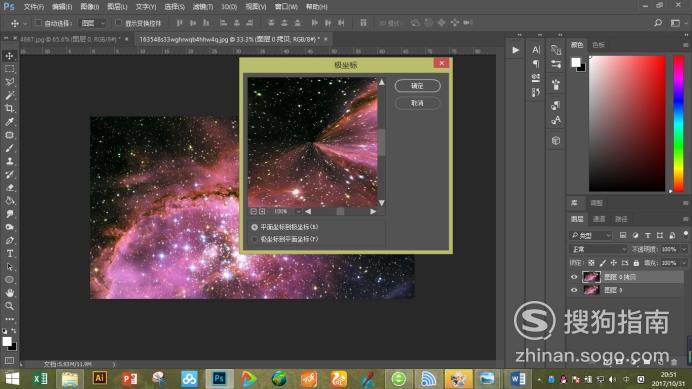Open the blend mode dropdown
The height and width of the screenshot is (389, 692).
598,249
